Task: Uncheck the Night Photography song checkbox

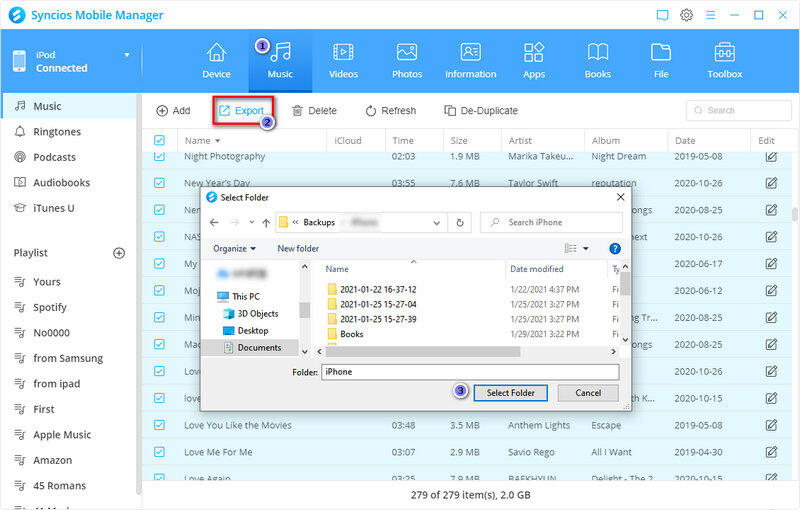Action: pyautogui.click(x=160, y=157)
